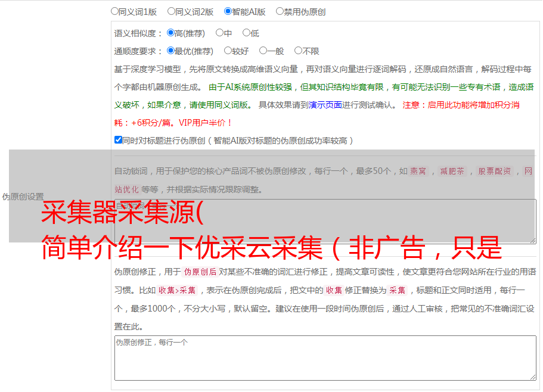Click the 伪原创后 highlighted tag
The width and height of the screenshot is (543, 392).
[200, 272]
